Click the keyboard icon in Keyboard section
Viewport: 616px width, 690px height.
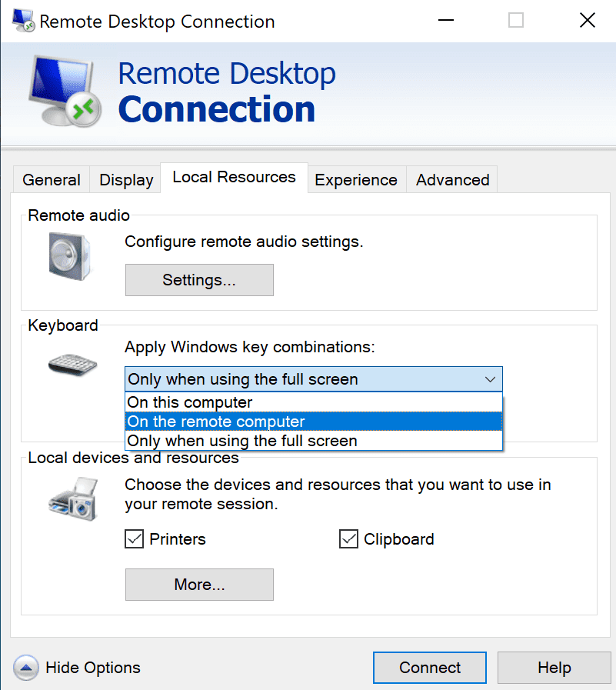pyautogui.click(x=71, y=364)
